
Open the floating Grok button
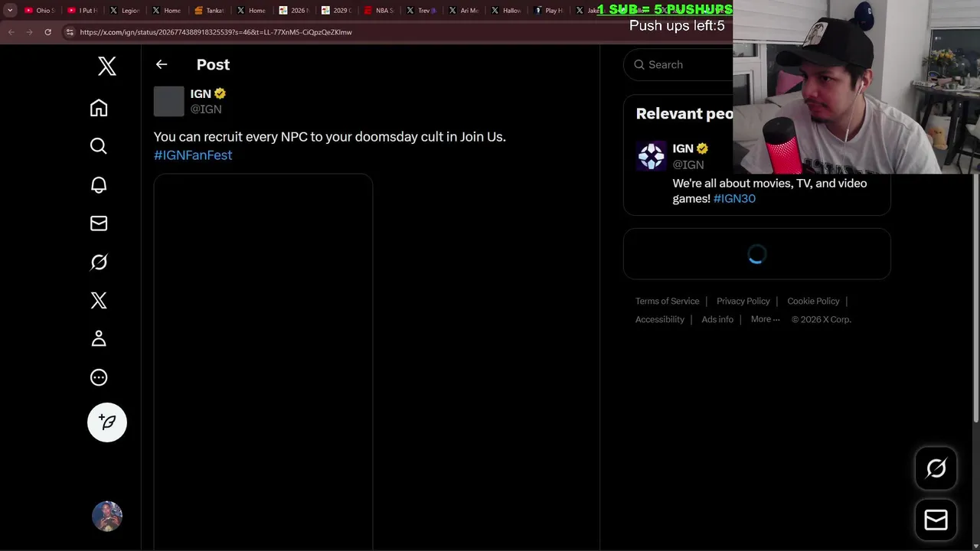click(x=936, y=468)
